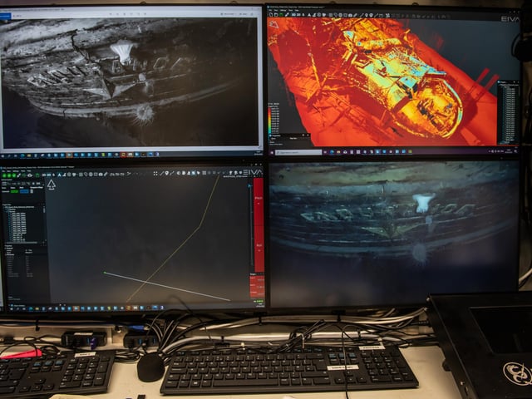Click highlighted blue icon on bottom-left toolbar

pyautogui.click(x=193, y=173)
